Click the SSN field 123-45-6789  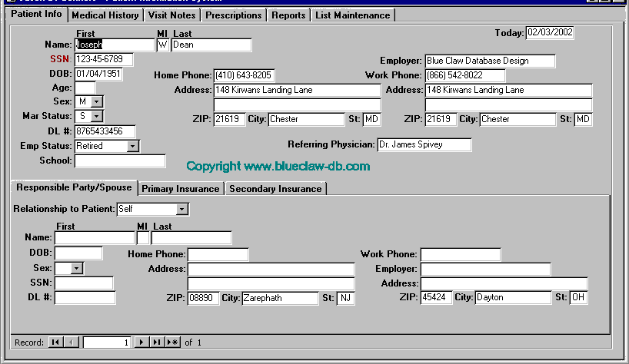pos(104,59)
